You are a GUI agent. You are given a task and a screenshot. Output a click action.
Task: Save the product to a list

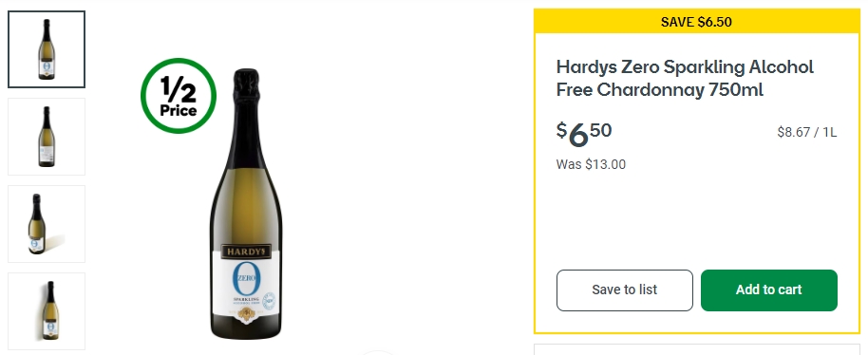(x=625, y=290)
